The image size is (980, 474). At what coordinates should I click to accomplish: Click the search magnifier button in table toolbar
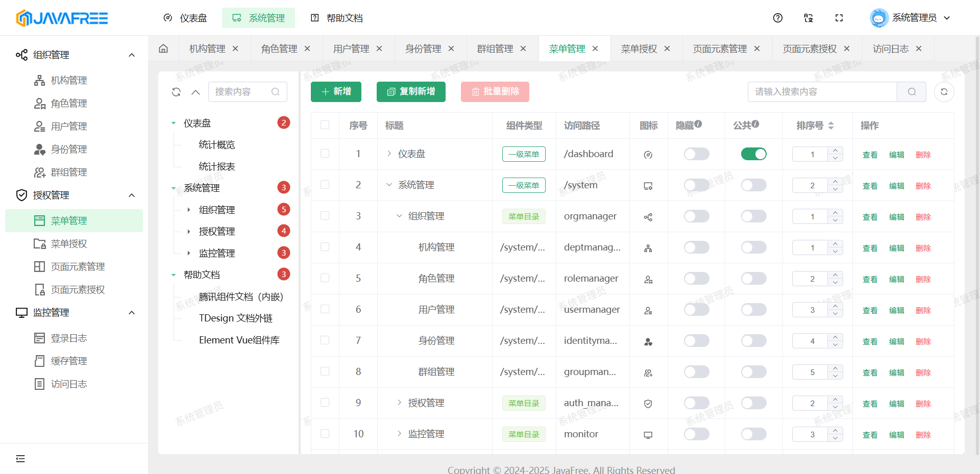[912, 92]
